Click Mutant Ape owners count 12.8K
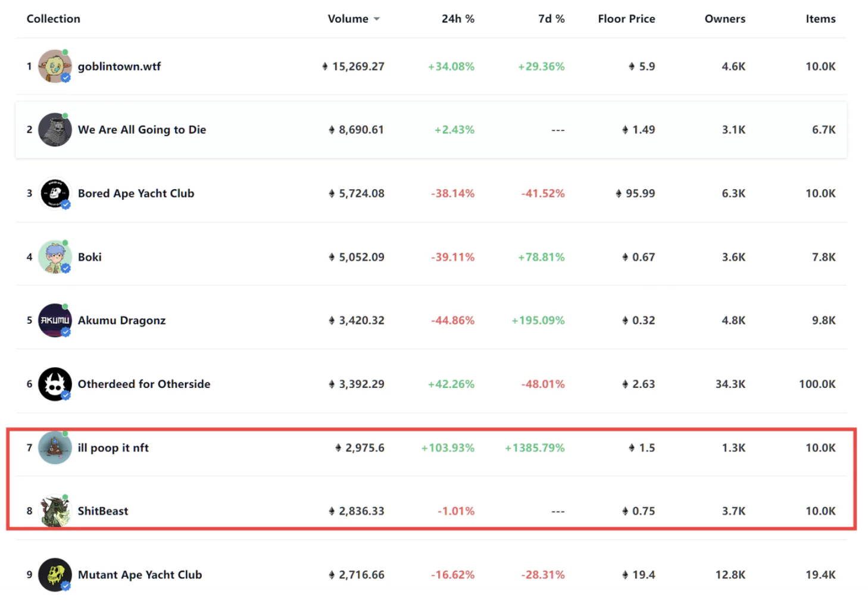 pyautogui.click(x=730, y=575)
